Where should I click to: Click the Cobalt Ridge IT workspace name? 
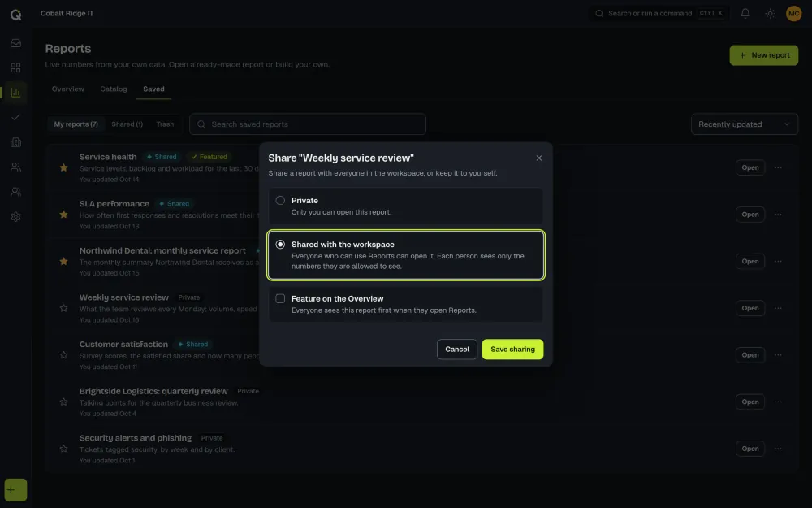[67, 14]
